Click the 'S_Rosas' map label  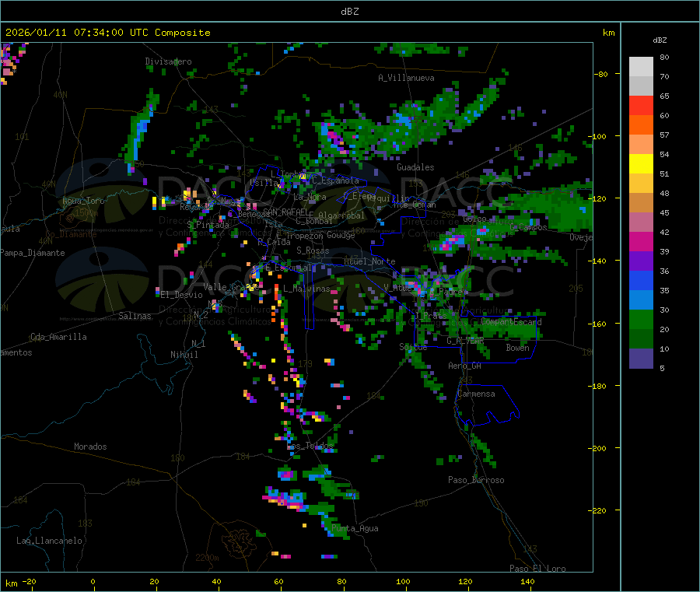point(313,250)
